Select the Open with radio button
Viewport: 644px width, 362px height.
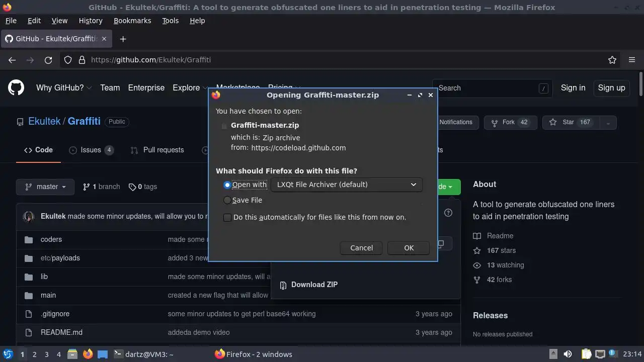click(227, 185)
